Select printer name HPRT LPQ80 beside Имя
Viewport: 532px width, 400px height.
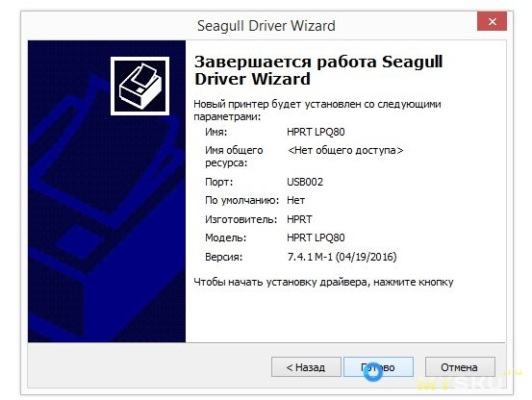pyautogui.click(x=316, y=132)
